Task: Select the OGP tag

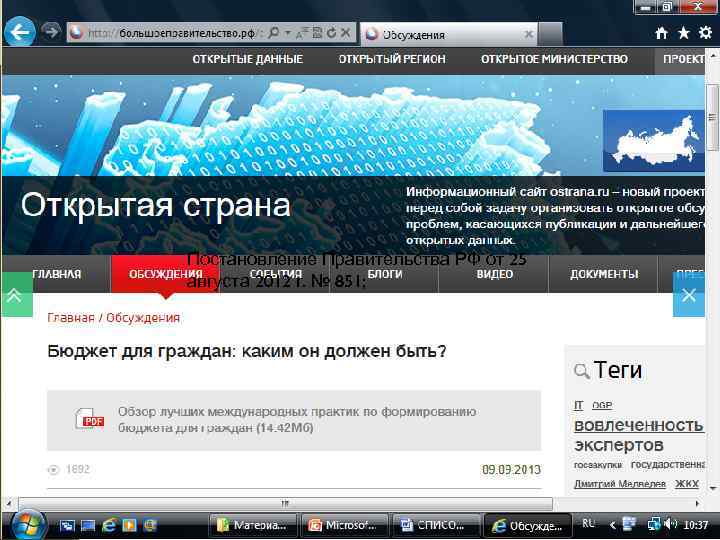Action: pos(602,405)
